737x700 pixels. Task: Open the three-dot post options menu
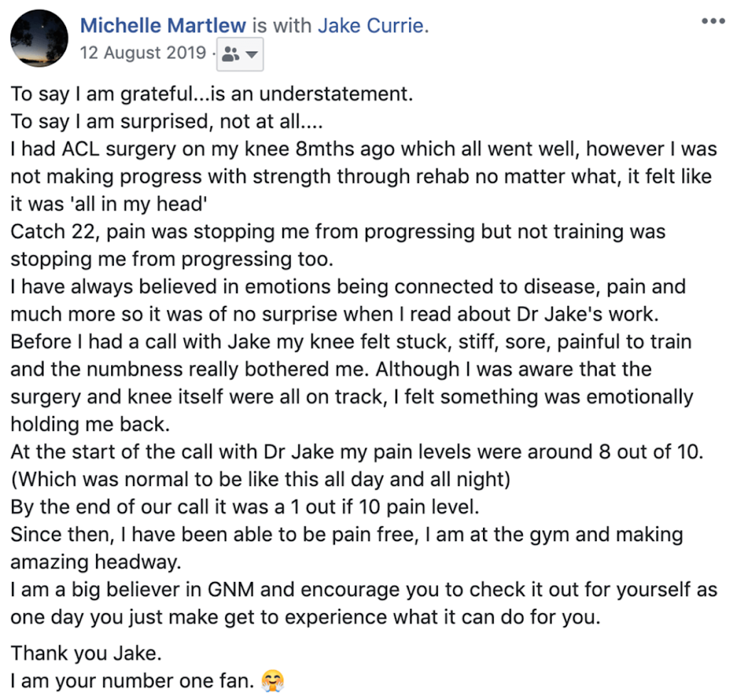click(712, 21)
